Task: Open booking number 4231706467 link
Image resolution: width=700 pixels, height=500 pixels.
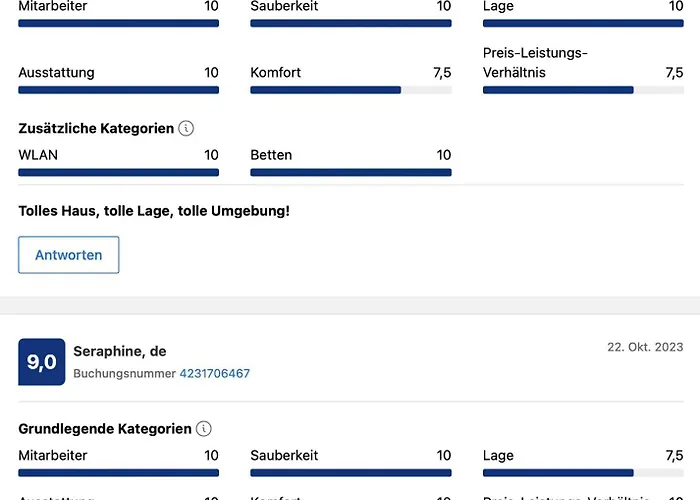Action: (214, 373)
